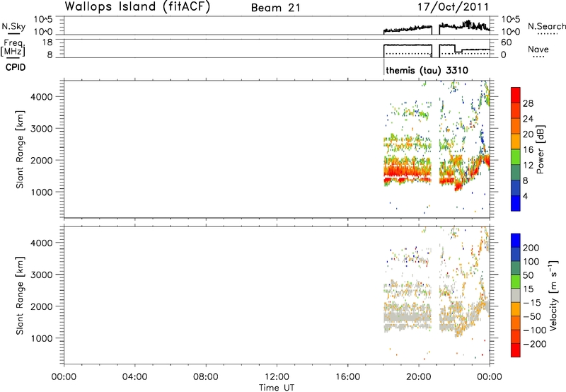
Task: Click the 'Time UT' axis label
Action: 277,388
